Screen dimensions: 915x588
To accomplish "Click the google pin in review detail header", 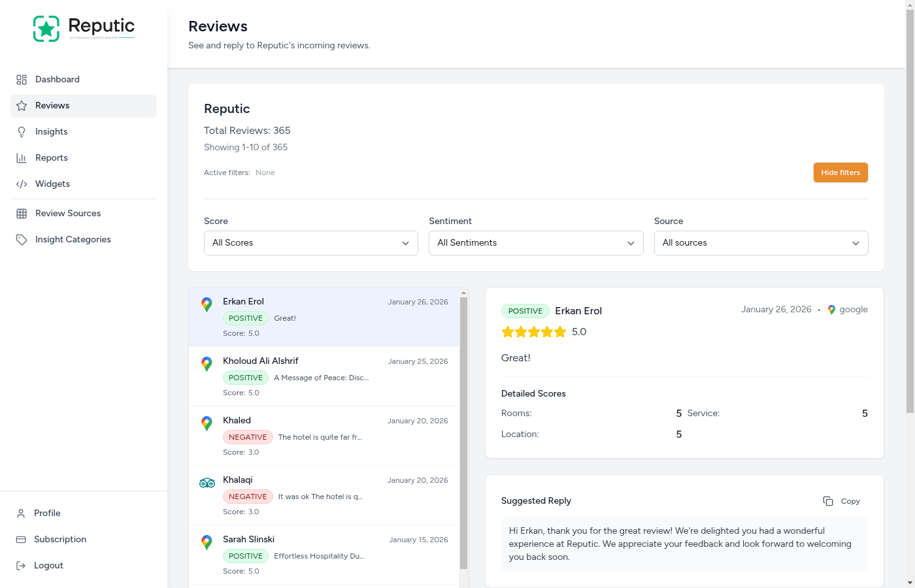I will (832, 309).
